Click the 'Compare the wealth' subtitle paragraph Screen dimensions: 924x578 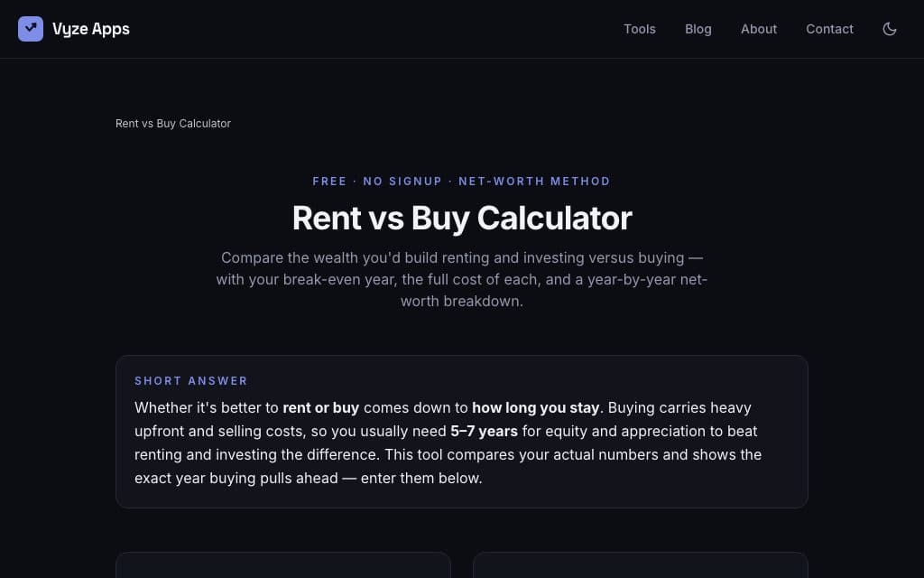tap(462, 280)
